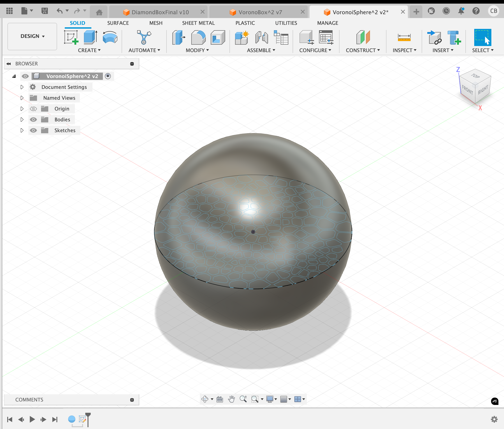
Task: Click the sphere feature in timeline
Action: tap(72, 419)
